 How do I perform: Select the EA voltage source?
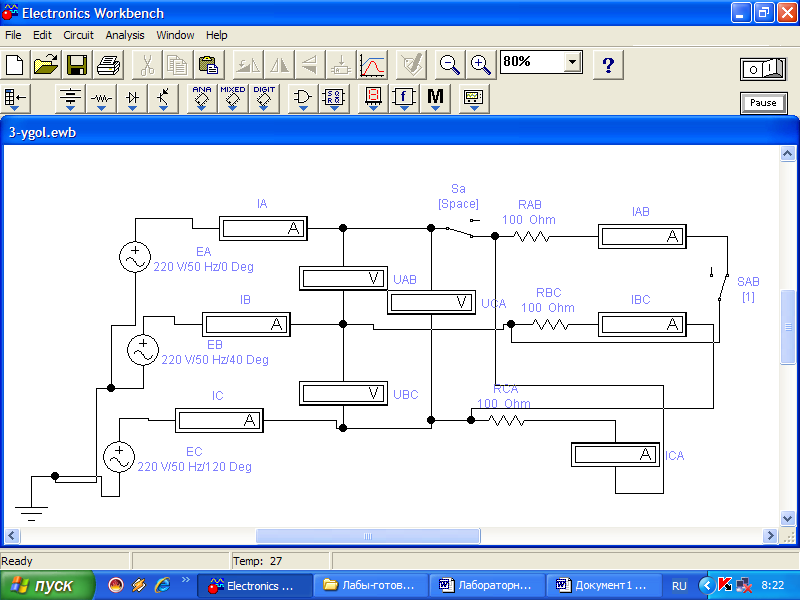tap(135, 257)
